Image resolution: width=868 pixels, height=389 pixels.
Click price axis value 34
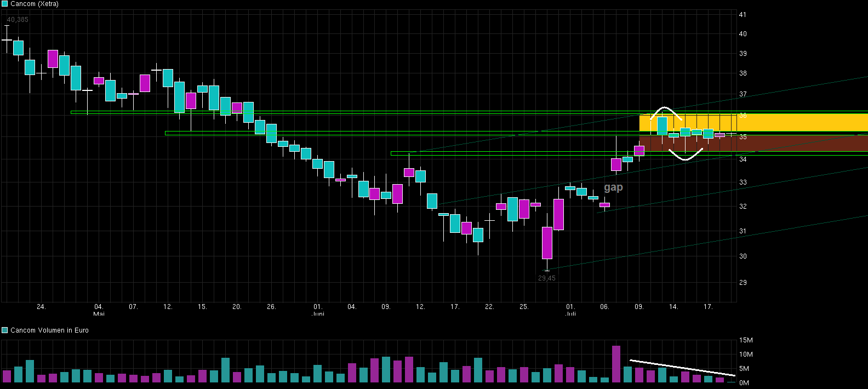tap(743, 159)
